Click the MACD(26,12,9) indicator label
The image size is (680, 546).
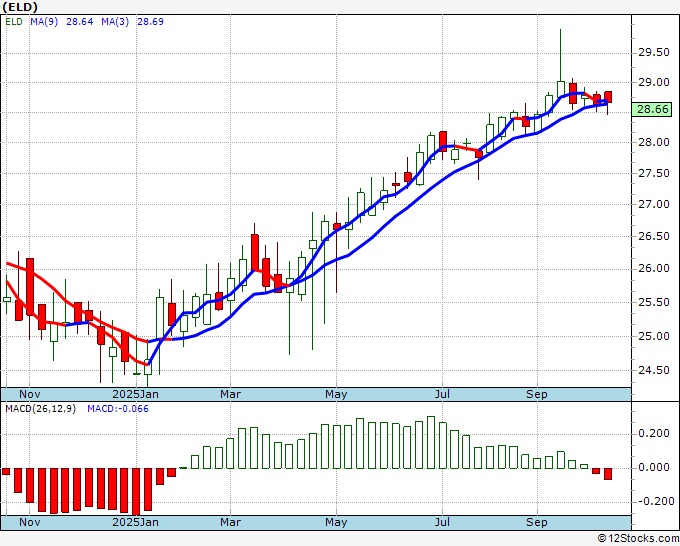[x=41, y=409]
